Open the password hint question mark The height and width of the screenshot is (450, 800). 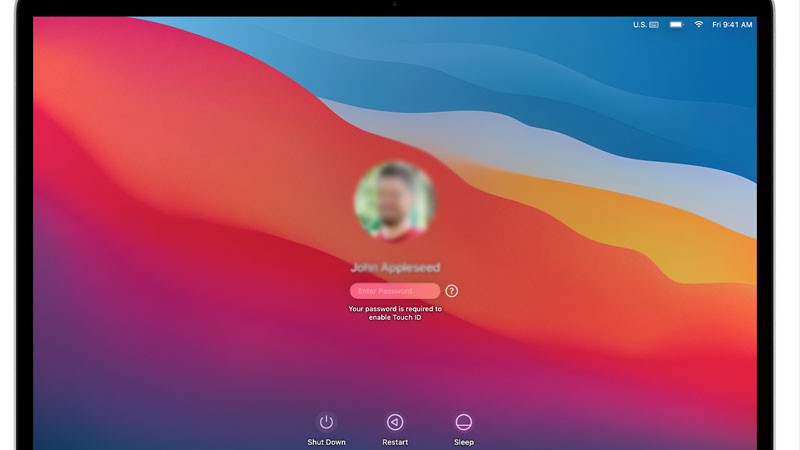coord(452,291)
